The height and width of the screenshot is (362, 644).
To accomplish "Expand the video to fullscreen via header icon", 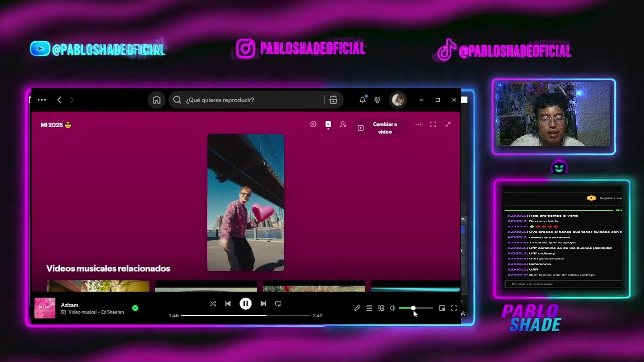I will pos(433,124).
